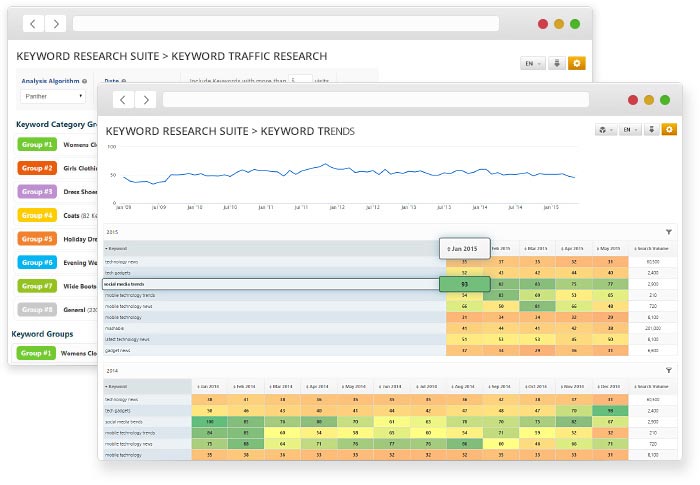Open the EN language dropdown in Keyword Trends
This screenshot has width=700, height=485.
(x=630, y=130)
